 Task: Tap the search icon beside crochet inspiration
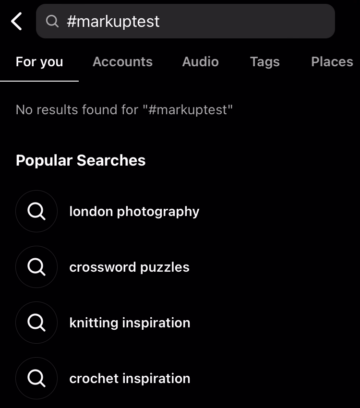[x=36, y=378]
